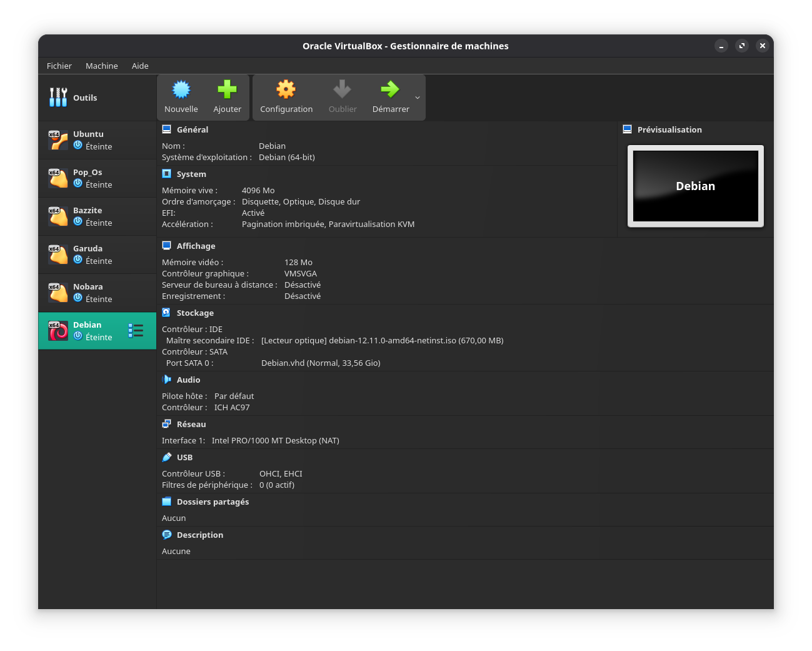Click the green Ajouter plus icon
The image size is (812, 651).
pyautogui.click(x=227, y=90)
